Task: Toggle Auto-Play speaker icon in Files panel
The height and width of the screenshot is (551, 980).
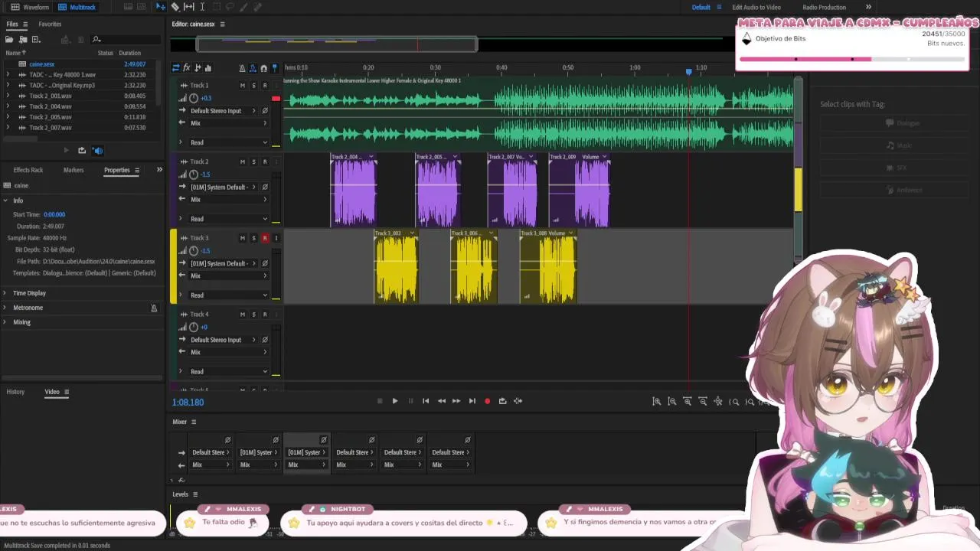Action: [x=97, y=151]
